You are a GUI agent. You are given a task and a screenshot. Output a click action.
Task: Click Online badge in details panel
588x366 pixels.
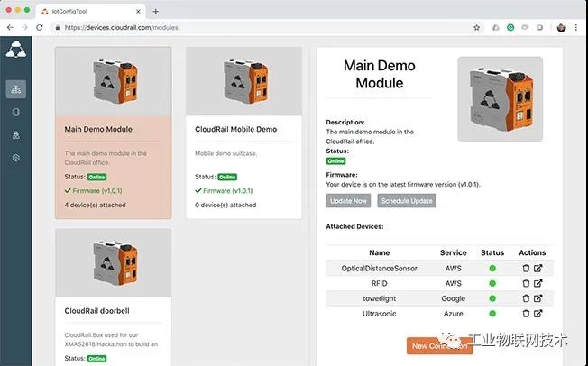click(335, 161)
